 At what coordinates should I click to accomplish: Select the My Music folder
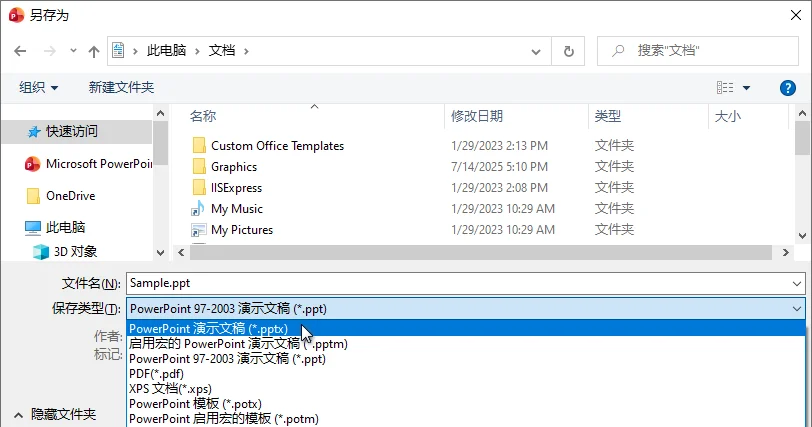[x=237, y=209]
